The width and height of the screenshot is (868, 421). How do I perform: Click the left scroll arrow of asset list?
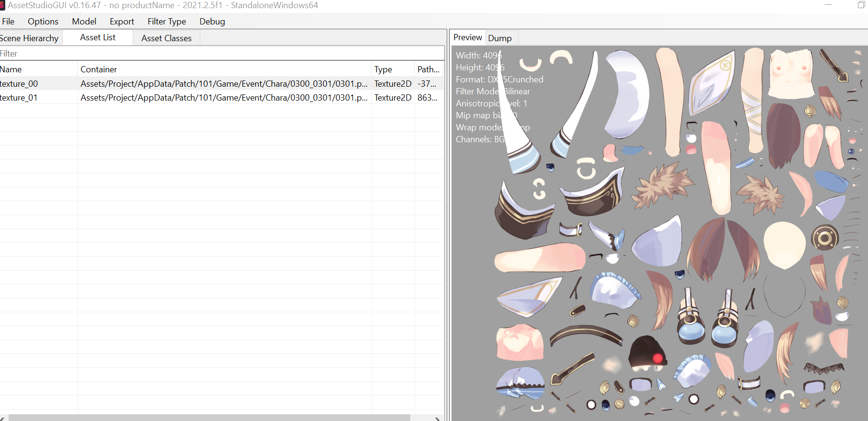[x=2, y=419]
